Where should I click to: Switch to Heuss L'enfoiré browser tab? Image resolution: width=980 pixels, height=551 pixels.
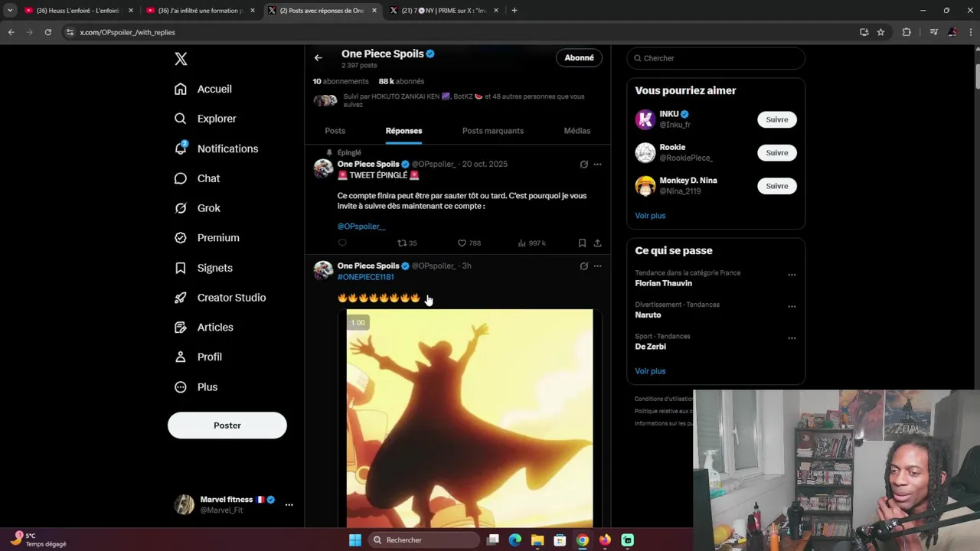click(79, 11)
